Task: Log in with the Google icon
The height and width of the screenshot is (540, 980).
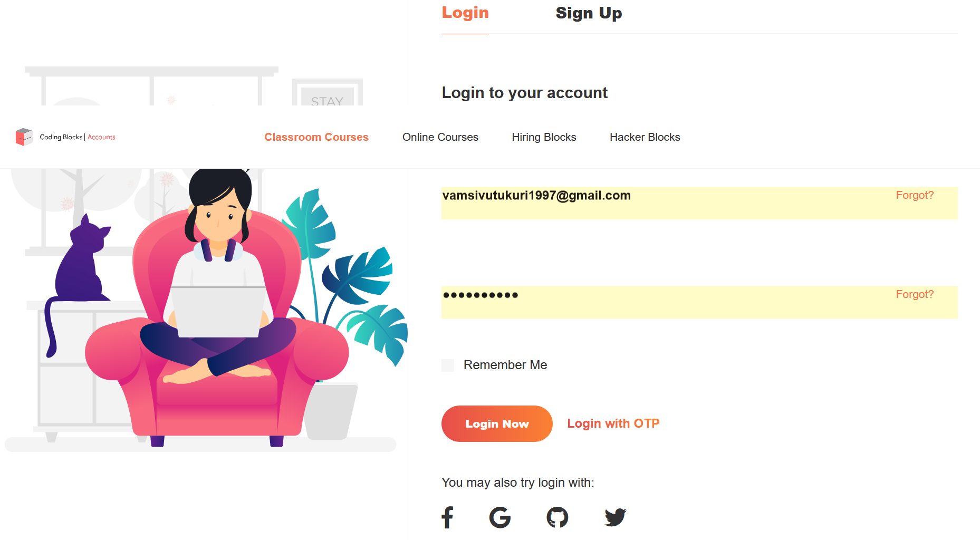Action: pos(500,517)
